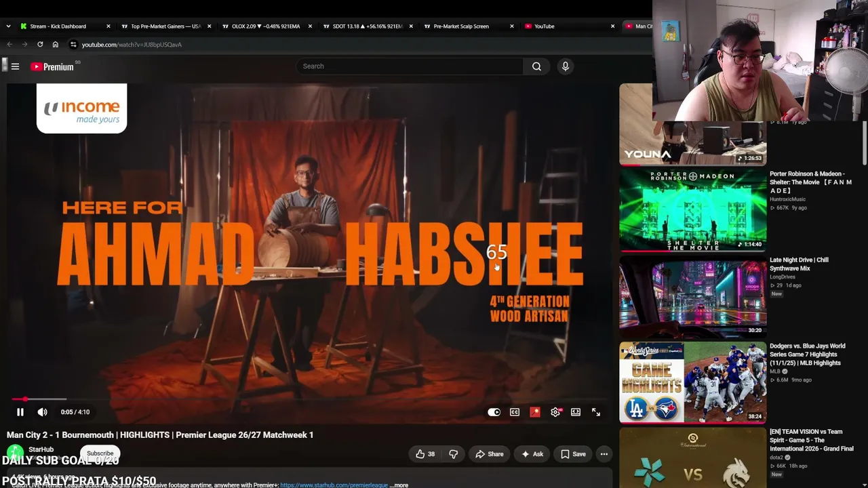Open Dodgers vs. Blue Jays video title
The width and height of the screenshot is (868, 488).
[808, 354]
